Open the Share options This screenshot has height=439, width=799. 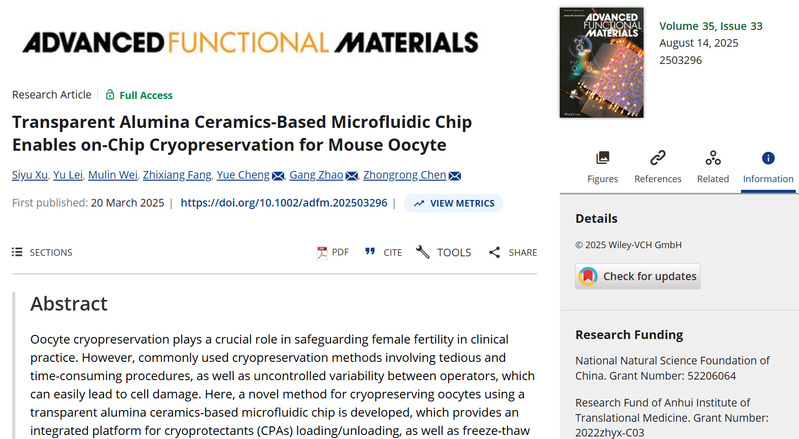point(513,252)
